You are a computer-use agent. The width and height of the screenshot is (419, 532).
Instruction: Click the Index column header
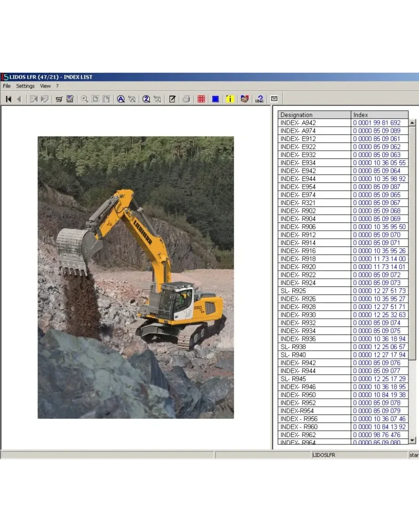pos(379,115)
